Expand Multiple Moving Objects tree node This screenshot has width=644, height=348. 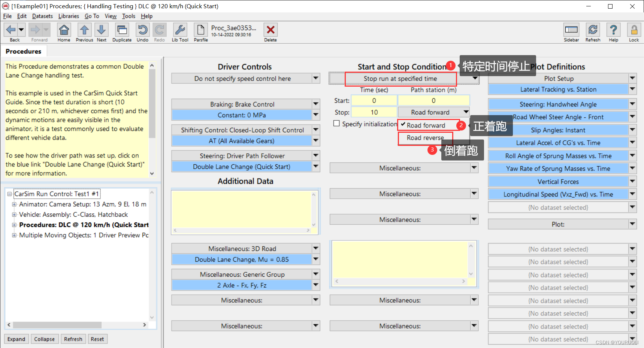tap(14, 235)
